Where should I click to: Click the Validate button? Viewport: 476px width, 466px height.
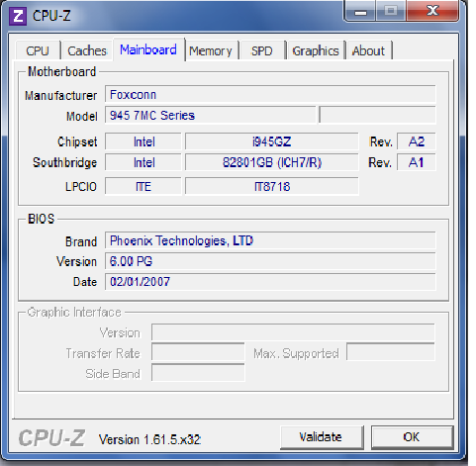click(322, 437)
